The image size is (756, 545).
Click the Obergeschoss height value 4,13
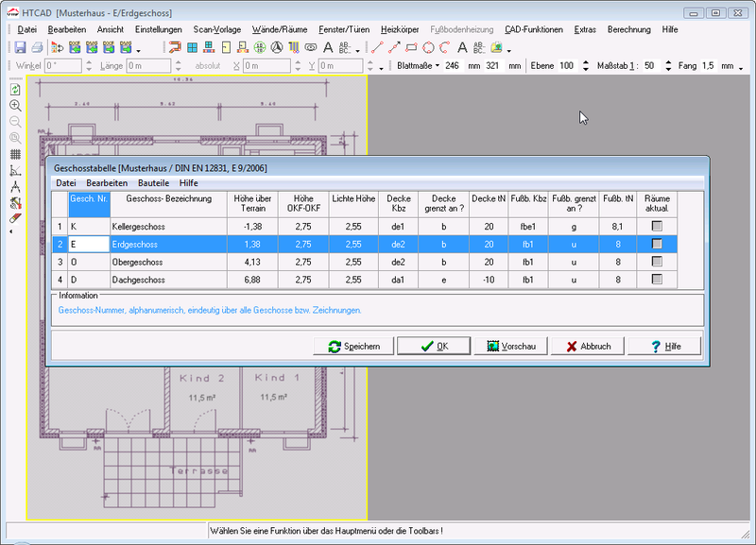[252, 263]
